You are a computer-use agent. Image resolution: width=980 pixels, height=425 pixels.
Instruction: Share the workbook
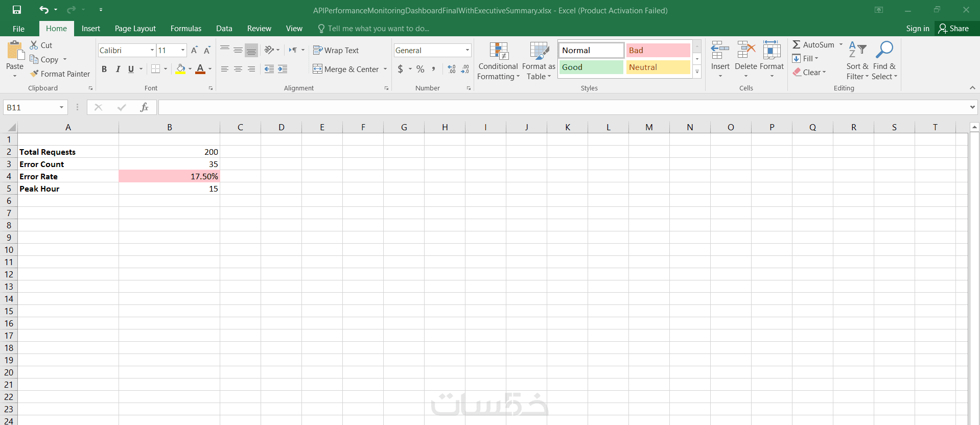coord(953,29)
